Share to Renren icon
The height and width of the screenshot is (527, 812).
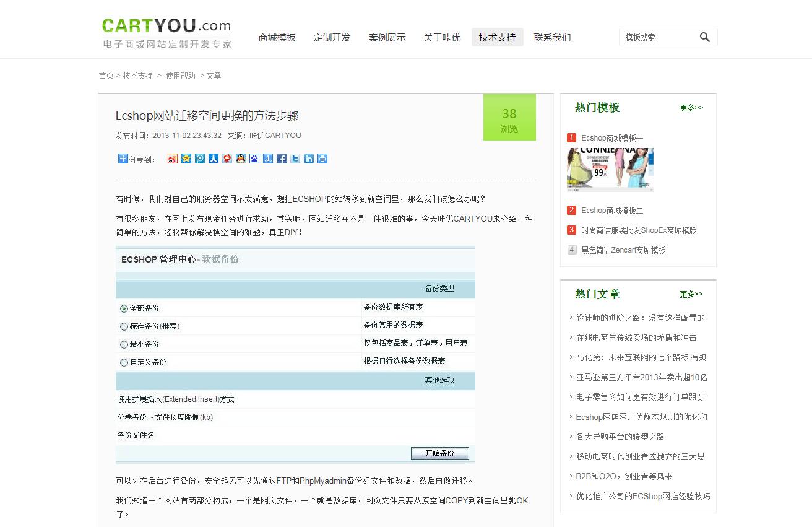coord(214,159)
